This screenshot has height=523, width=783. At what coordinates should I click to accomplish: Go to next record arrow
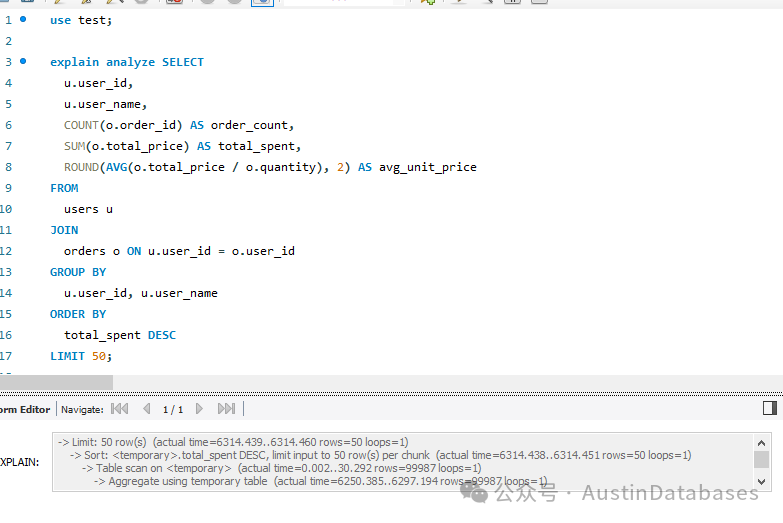click(199, 409)
